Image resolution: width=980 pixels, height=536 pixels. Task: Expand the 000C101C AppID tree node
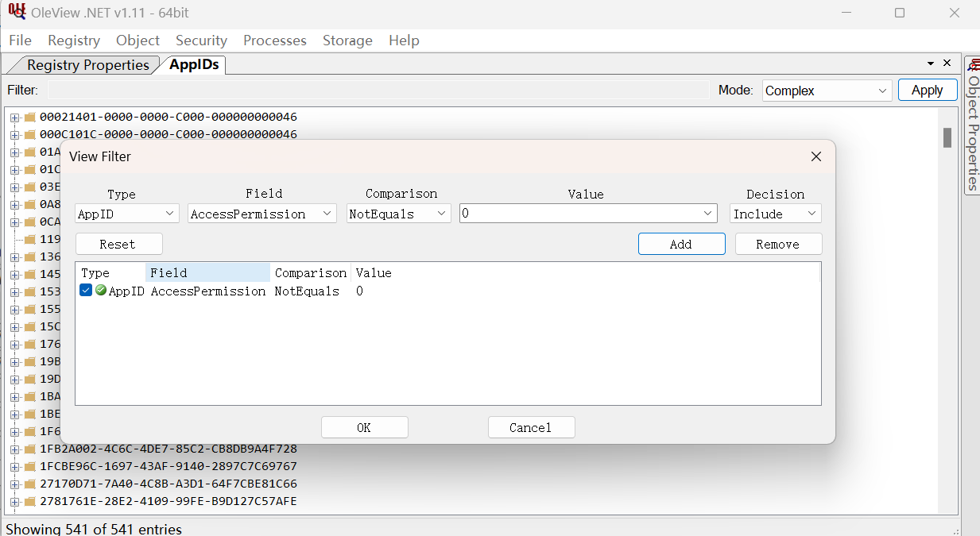coord(14,134)
